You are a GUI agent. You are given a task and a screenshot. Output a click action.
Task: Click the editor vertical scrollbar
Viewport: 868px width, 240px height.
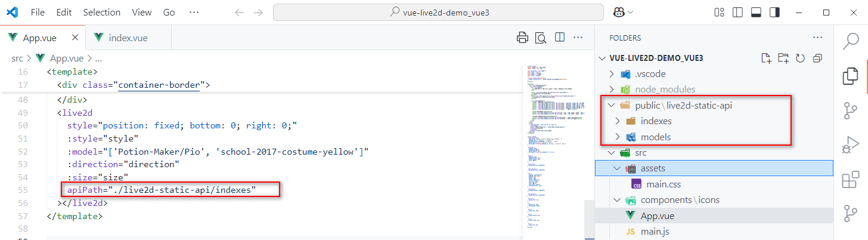pyautogui.click(x=590, y=220)
